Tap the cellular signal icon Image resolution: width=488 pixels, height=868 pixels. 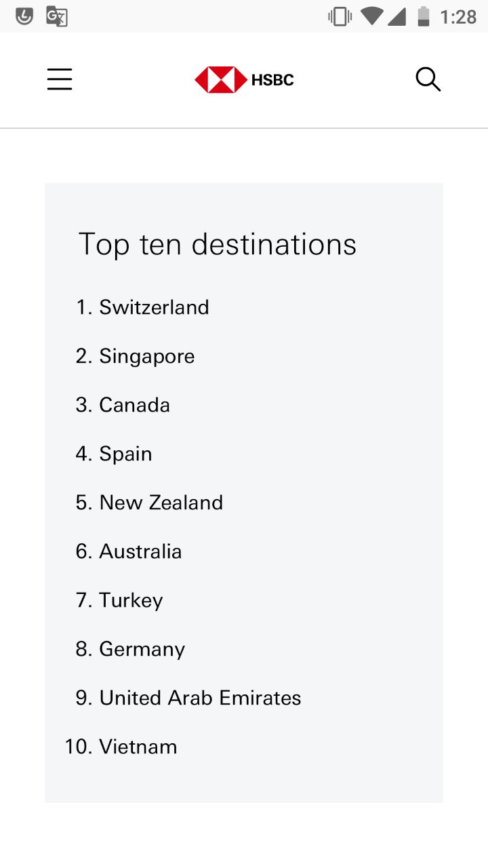396,16
